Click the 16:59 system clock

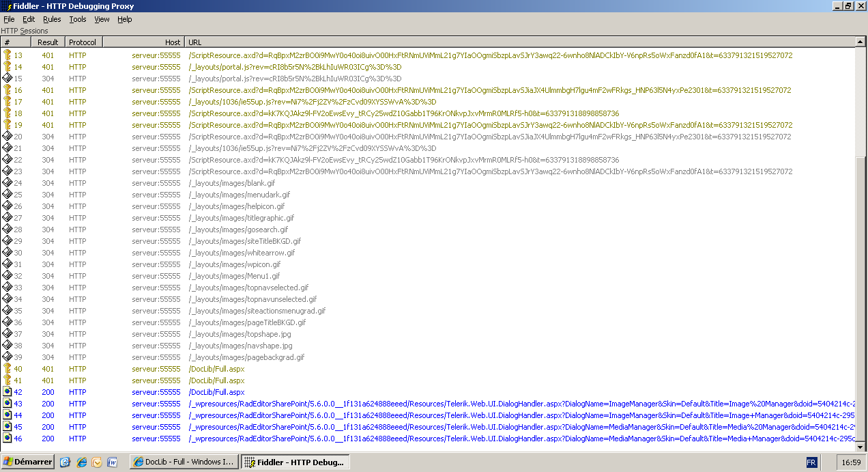click(851, 462)
